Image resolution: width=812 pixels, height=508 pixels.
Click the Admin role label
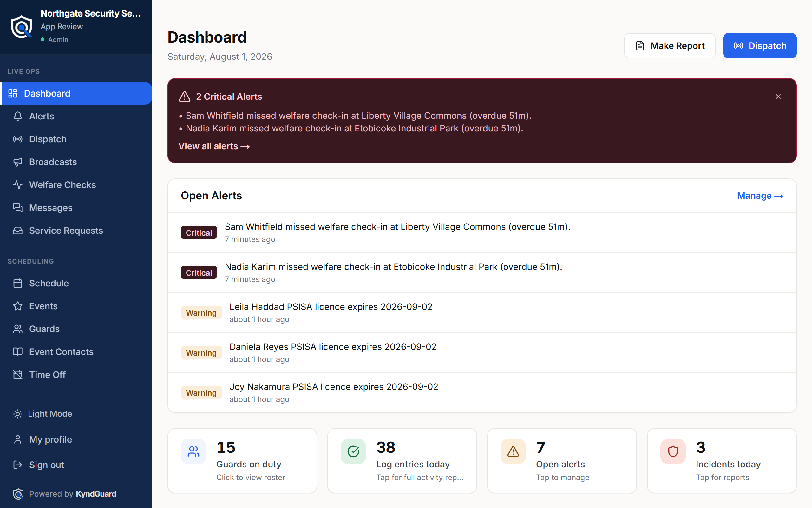pyautogui.click(x=58, y=40)
